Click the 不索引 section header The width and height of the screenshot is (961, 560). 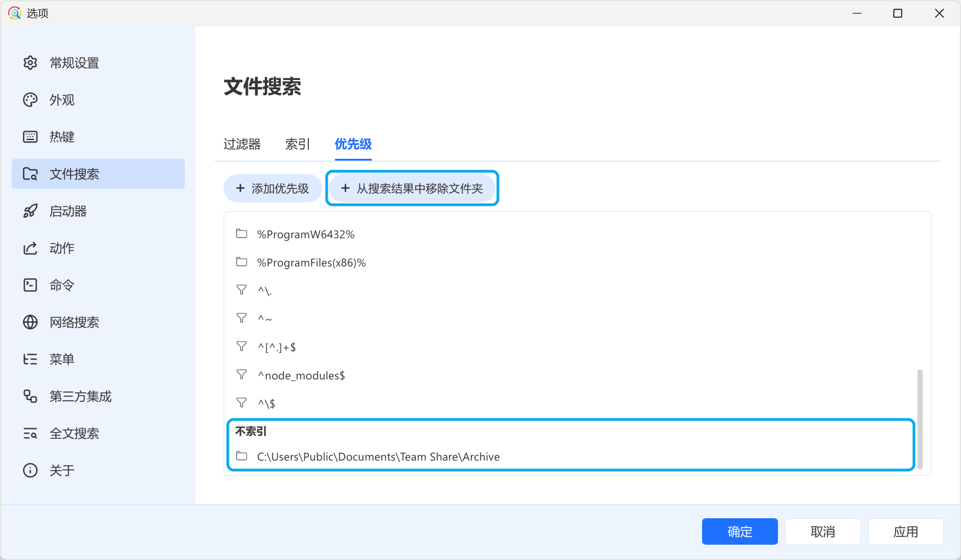pyautogui.click(x=251, y=431)
